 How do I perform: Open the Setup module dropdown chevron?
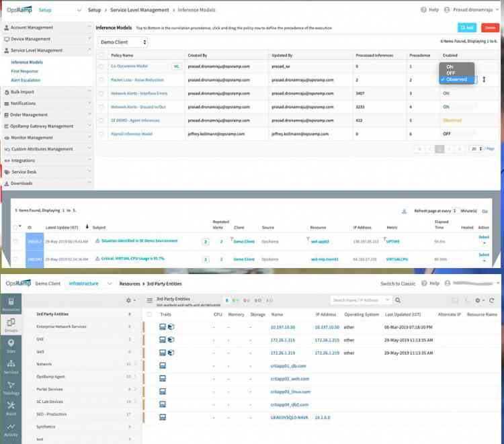(x=79, y=10)
